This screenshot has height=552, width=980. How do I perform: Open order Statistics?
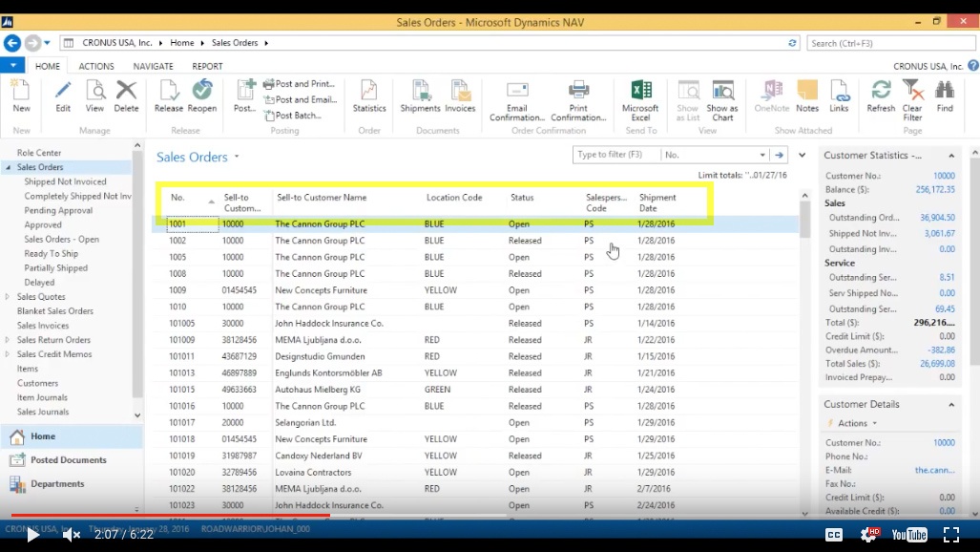[x=369, y=96]
